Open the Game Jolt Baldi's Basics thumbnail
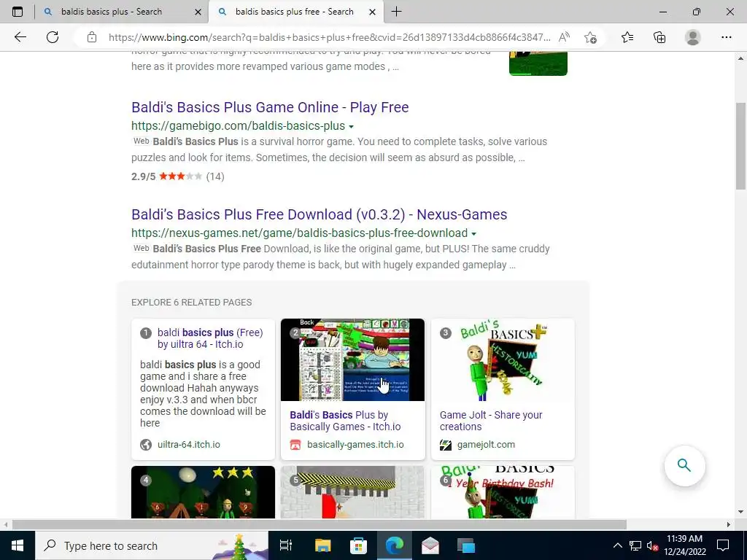This screenshot has height=560, width=747. [503, 359]
